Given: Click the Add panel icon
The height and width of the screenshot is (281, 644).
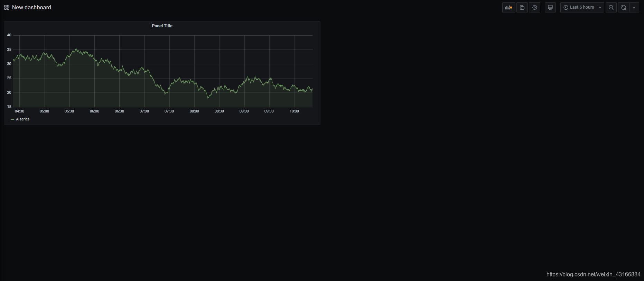Looking at the screenshot, I should coord(508,8).
